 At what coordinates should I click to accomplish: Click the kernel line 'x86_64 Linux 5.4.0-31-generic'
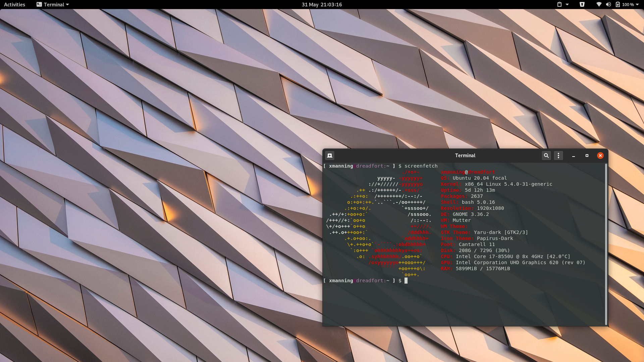coord(508,184)
